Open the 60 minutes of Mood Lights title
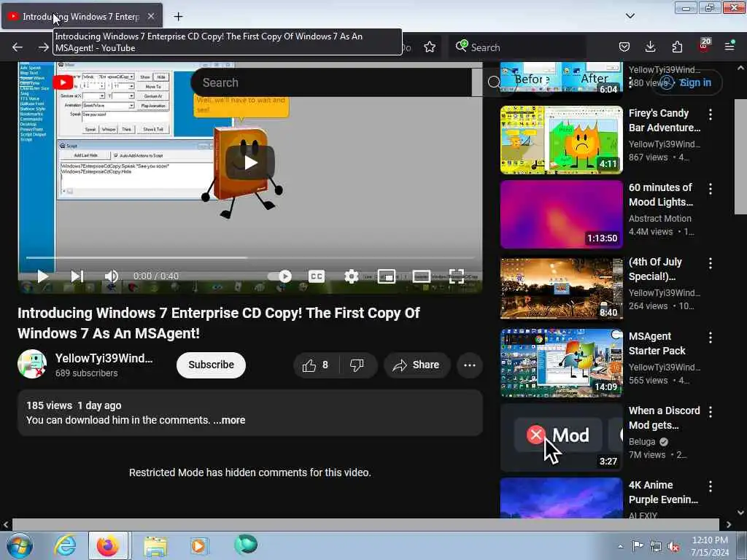 (661, 195)
